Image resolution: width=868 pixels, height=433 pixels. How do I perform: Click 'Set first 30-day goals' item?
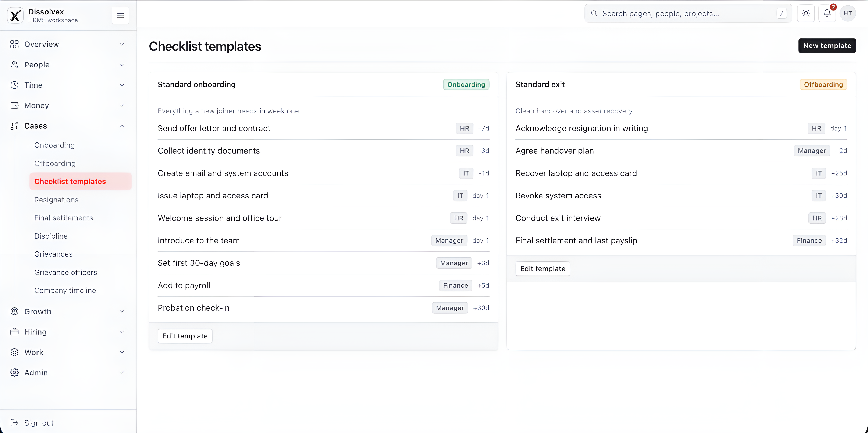pyautogui.click(x=323, y=263)
